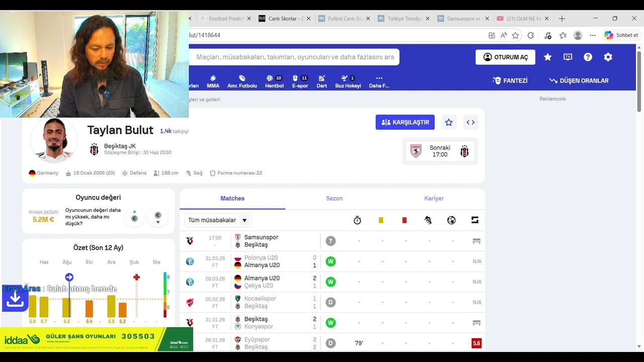Open Almanya U20 vs Çekya U20 match

point(332,282)
